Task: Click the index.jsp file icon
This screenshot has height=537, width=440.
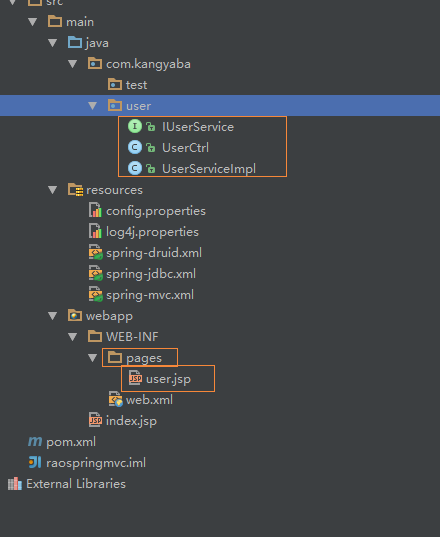Action: coord(95,420)
